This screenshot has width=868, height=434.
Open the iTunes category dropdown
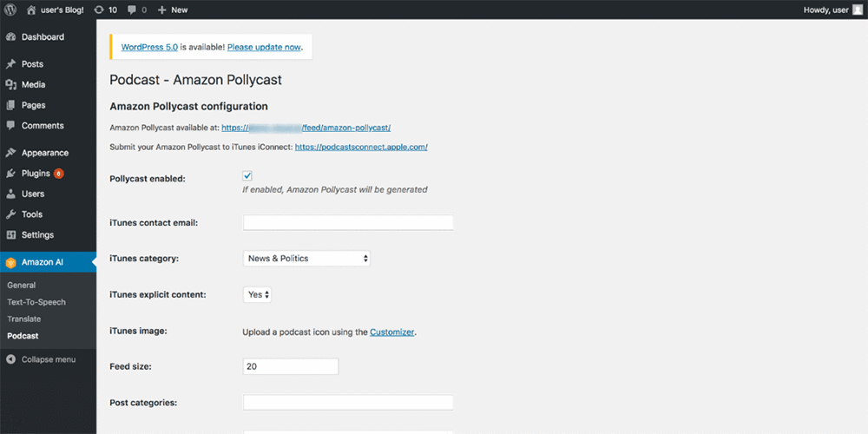(306, 258)
